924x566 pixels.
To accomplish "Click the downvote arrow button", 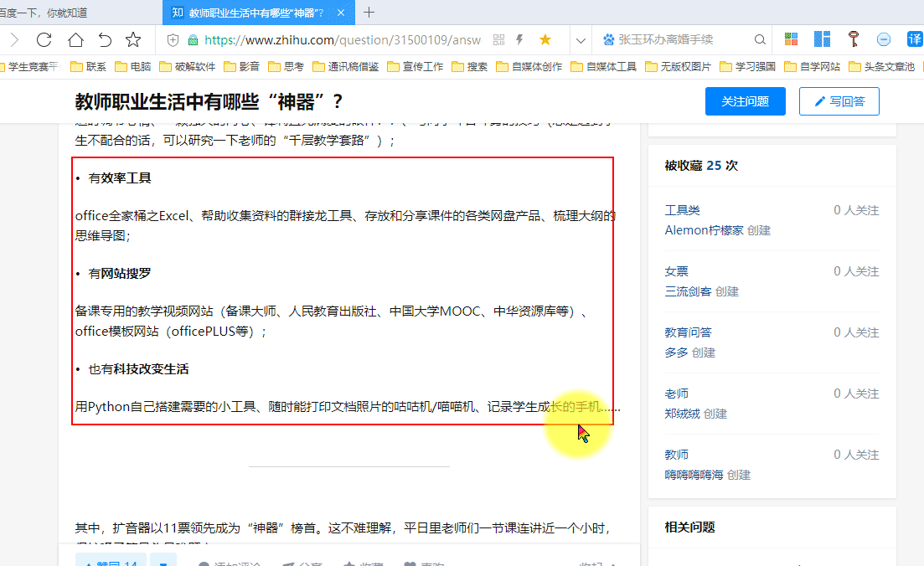I will [x=163, y=561].
